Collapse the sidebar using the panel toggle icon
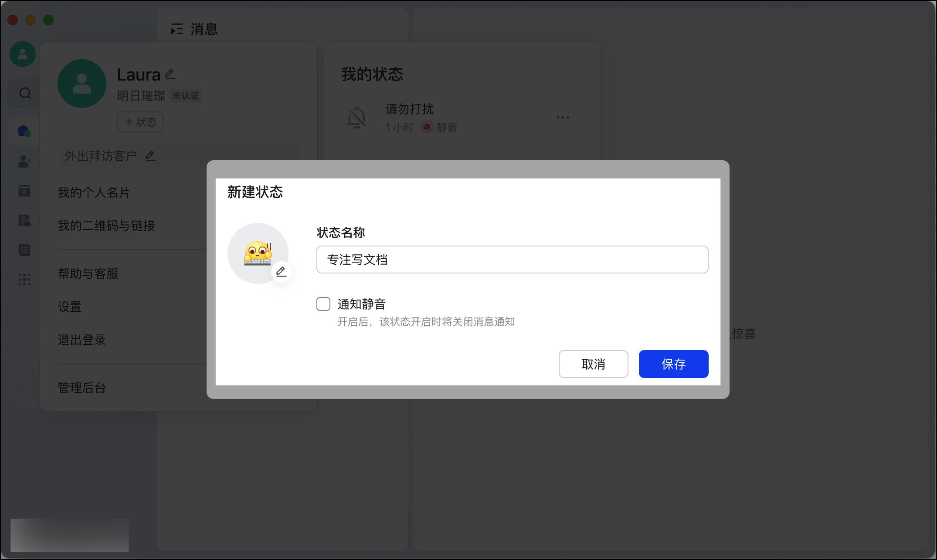 (176, 29)
